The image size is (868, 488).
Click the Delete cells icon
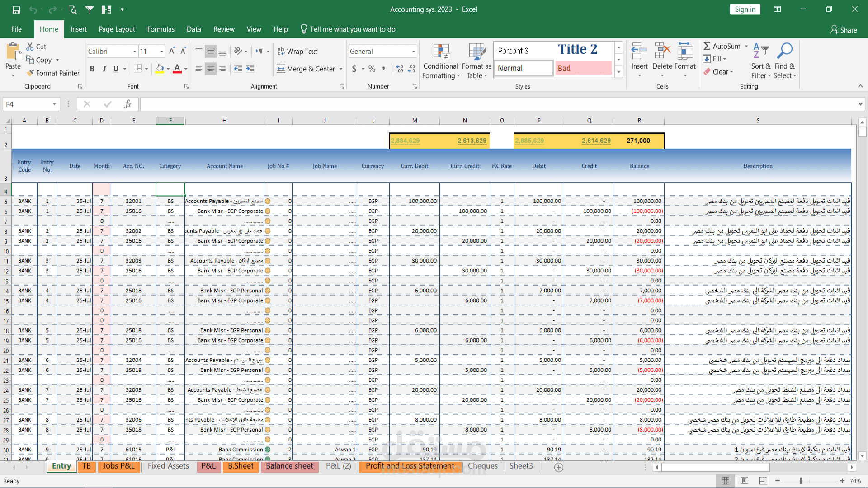662,52
